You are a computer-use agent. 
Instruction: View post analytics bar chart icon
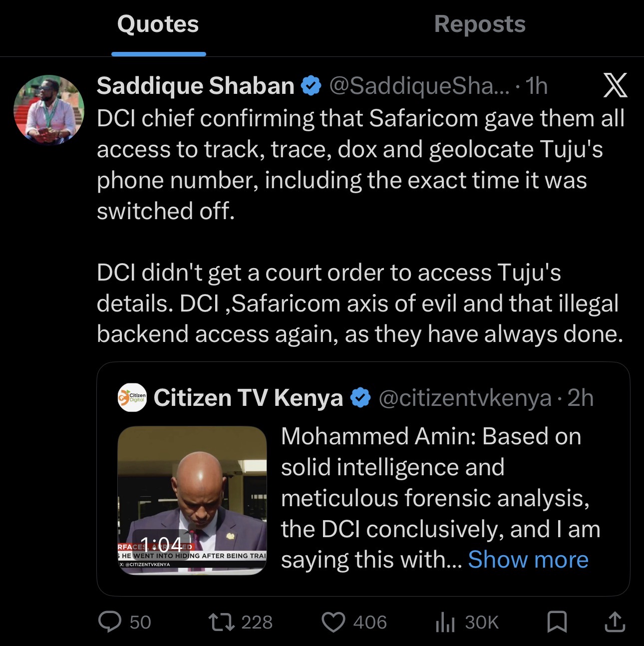tap(445, 622)
